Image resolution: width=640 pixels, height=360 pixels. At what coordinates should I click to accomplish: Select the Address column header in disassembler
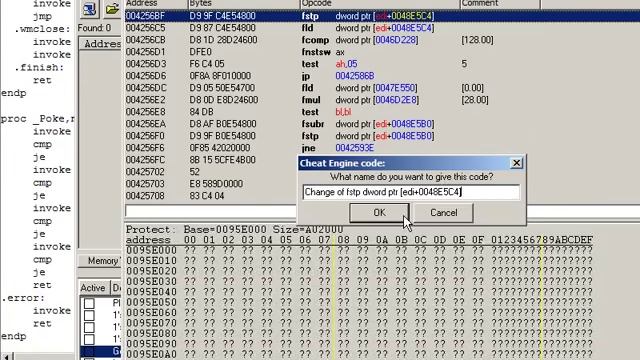click(x=156, y=4)
